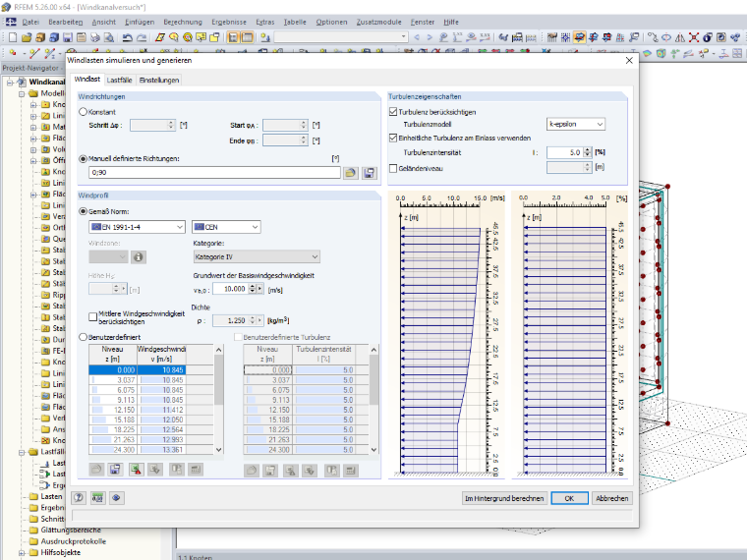Screen dimensions: 747x560
Task: Open units and decimal places settings
Action: [x=97, y=498]
